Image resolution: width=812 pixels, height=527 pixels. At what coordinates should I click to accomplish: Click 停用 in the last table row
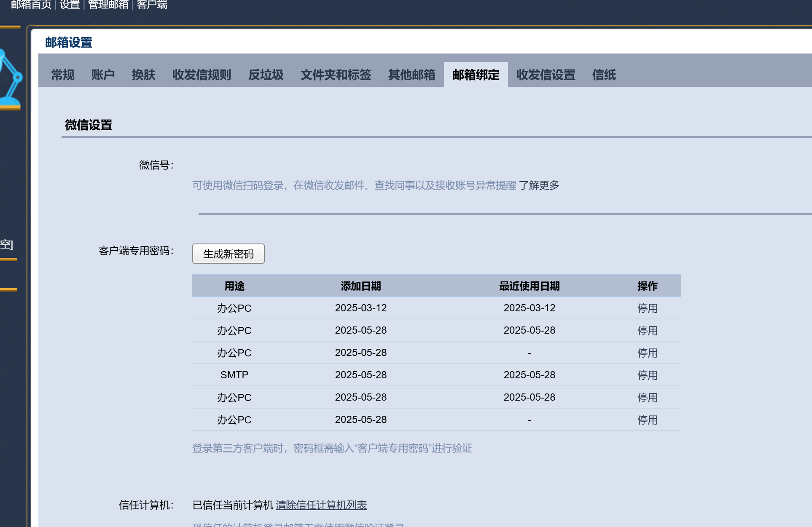point(647,420)
